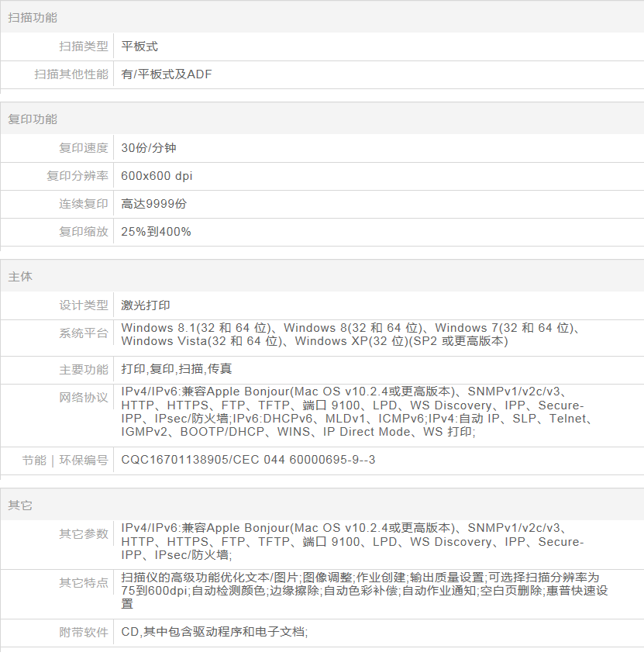Select the 打印,复印,扫描,传真 value text
The width and height of the screenshot is (644, 659).
pyautogui.click(x=177, y=369)
